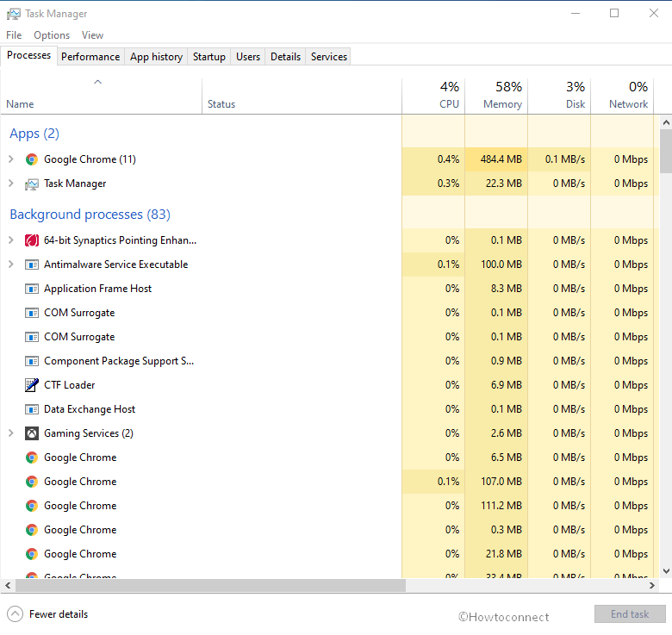Click the vertical scrollbar thumb
This screenshot has height=635, width=672.
click(666, 151)
